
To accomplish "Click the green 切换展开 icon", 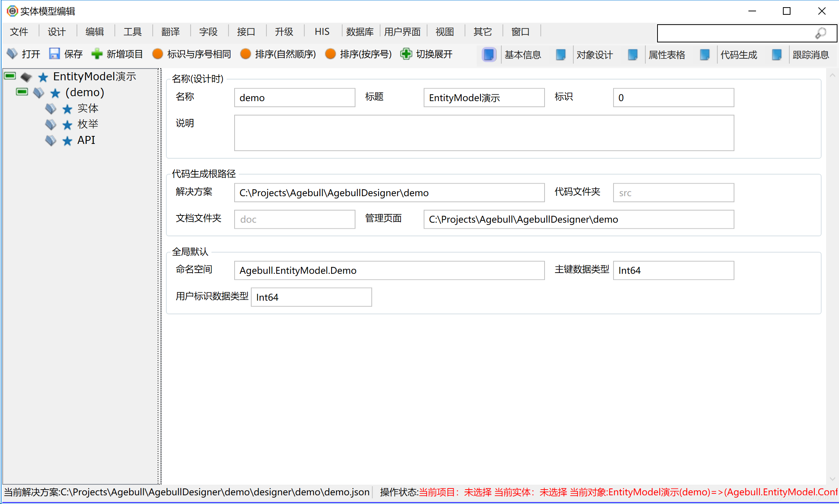I will point(406,54).
